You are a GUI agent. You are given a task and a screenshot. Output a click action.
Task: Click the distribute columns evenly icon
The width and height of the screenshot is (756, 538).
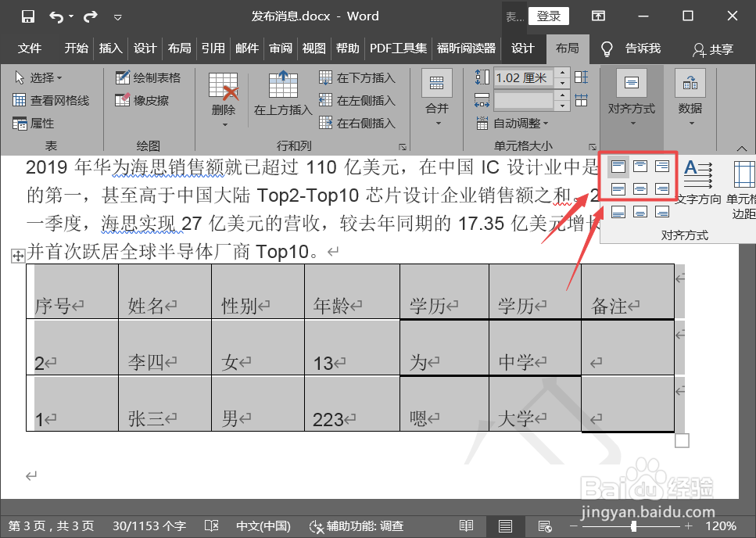pyautogui.click(x=582, y=100)
